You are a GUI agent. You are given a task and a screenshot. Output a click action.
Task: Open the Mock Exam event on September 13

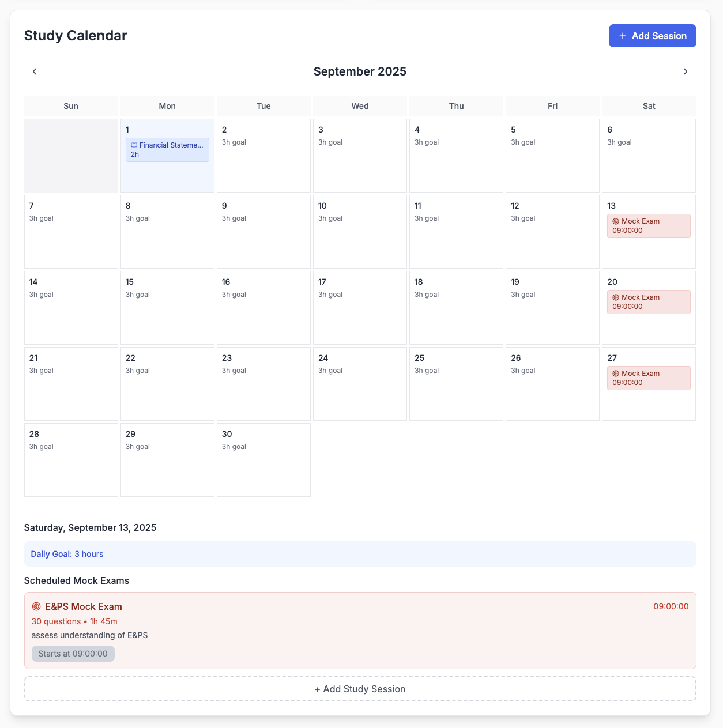[x=648, y=225]
